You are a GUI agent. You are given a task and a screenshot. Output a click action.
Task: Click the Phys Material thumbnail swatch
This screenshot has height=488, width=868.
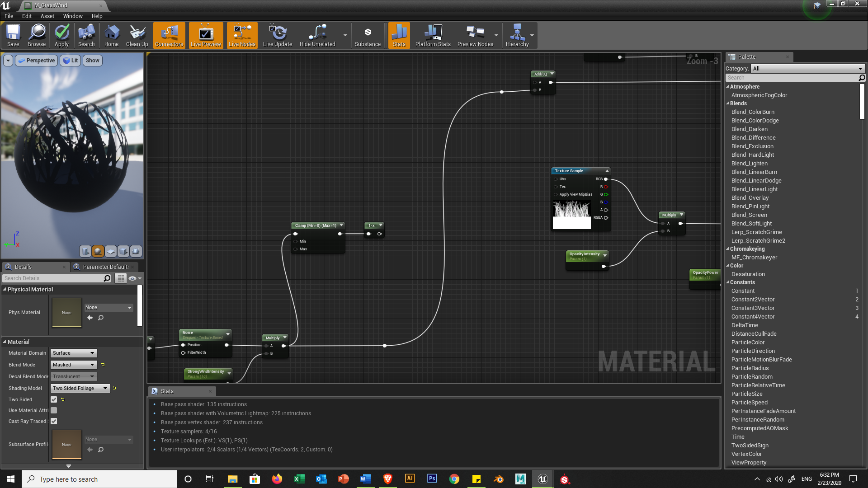[66, 312]
